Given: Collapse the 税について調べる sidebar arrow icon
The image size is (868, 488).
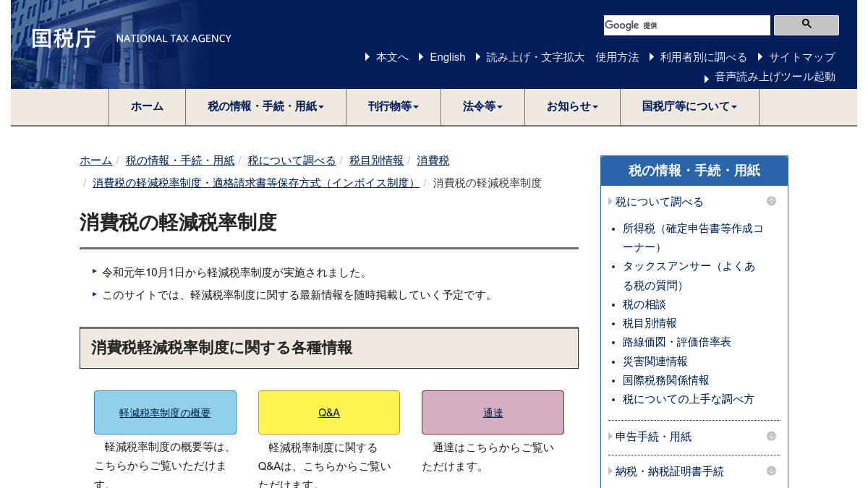Looking at the screenshot, I should [x=771, y=202].
